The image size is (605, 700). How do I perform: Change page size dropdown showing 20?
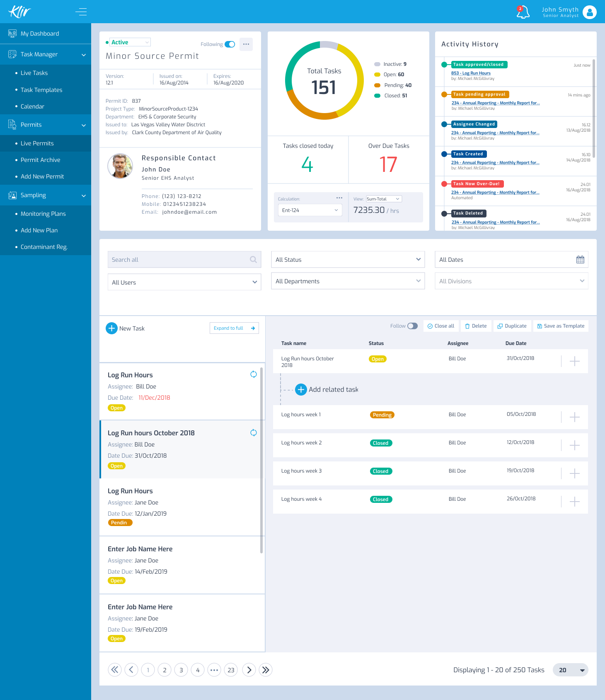[571, 670]
